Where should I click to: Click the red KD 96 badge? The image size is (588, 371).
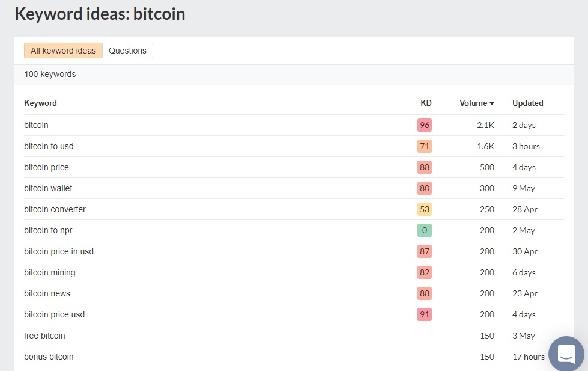tap(425, 125)
